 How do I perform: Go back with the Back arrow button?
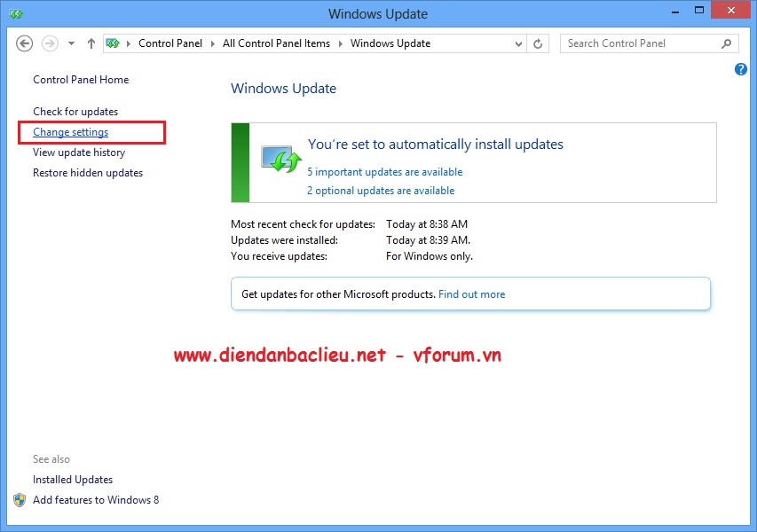(24, 43)
